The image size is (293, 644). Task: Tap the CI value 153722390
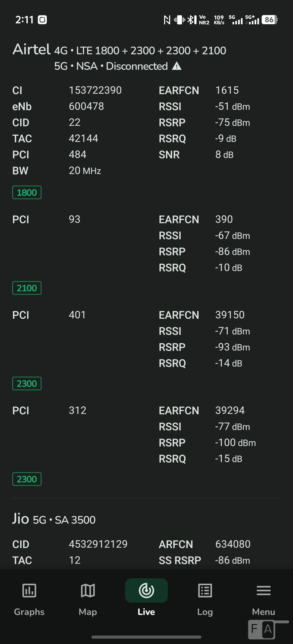click(95, 90)
